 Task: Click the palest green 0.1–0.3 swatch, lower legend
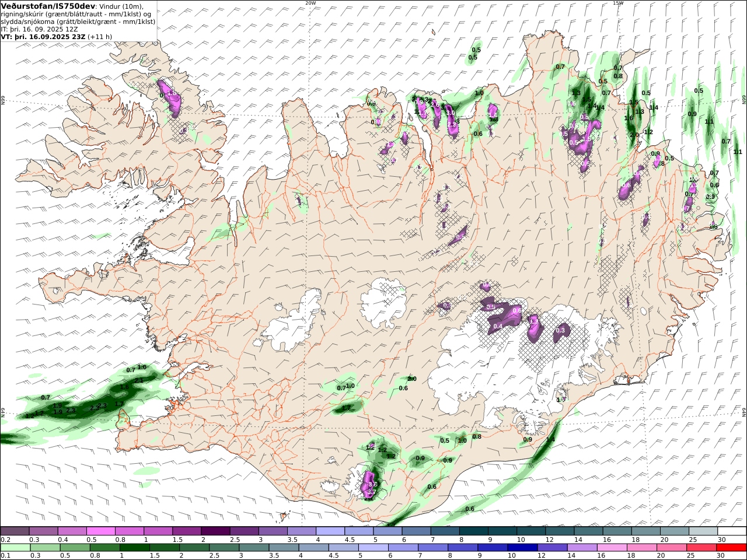pyautogui.click(x=15, y=547)
